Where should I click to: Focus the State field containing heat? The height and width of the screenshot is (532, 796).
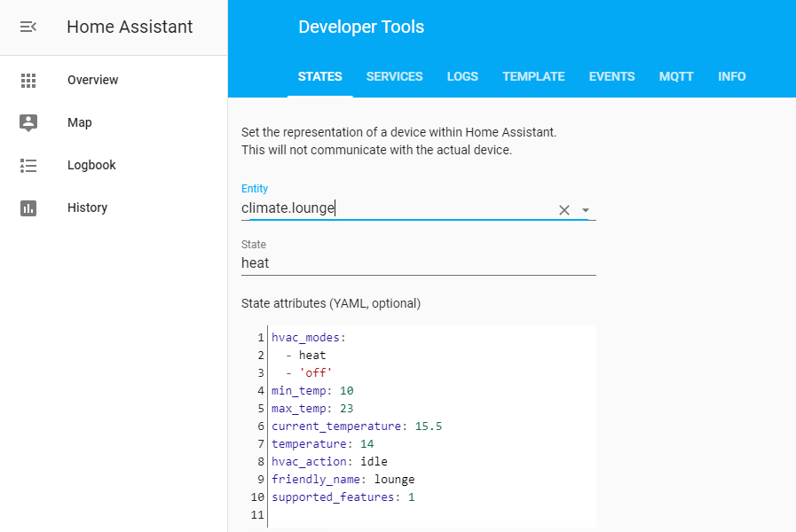click(418, 263)
